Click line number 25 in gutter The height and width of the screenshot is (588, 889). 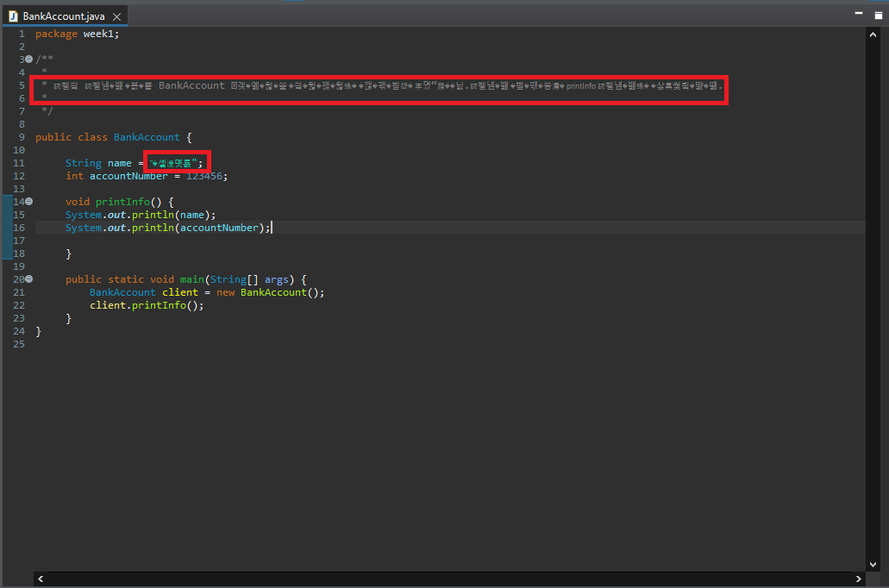pos(19,344)
